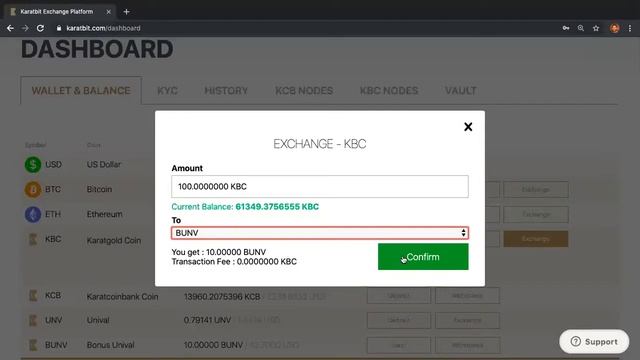Viewport: 640px width, 360px height.
Task: Click the 'EXCHANGE - KBC' dialog title
Action: 320,144
